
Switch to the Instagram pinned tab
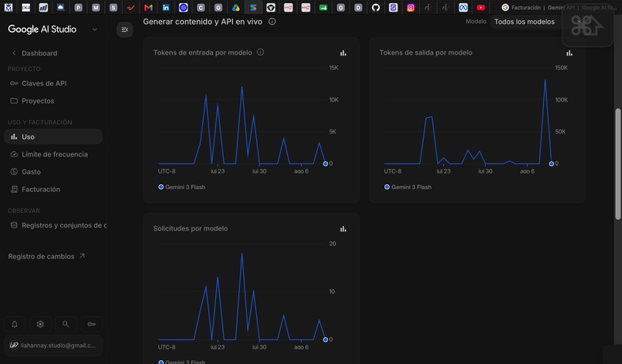[x=411, y=8]
